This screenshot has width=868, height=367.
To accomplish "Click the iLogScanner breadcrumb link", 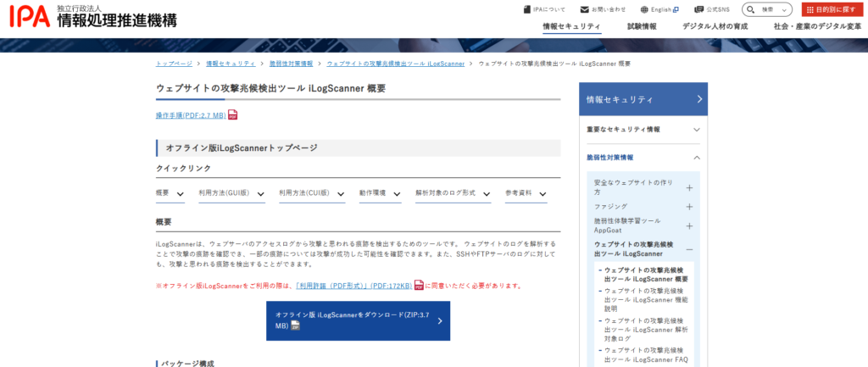I will tap(396, 64).
